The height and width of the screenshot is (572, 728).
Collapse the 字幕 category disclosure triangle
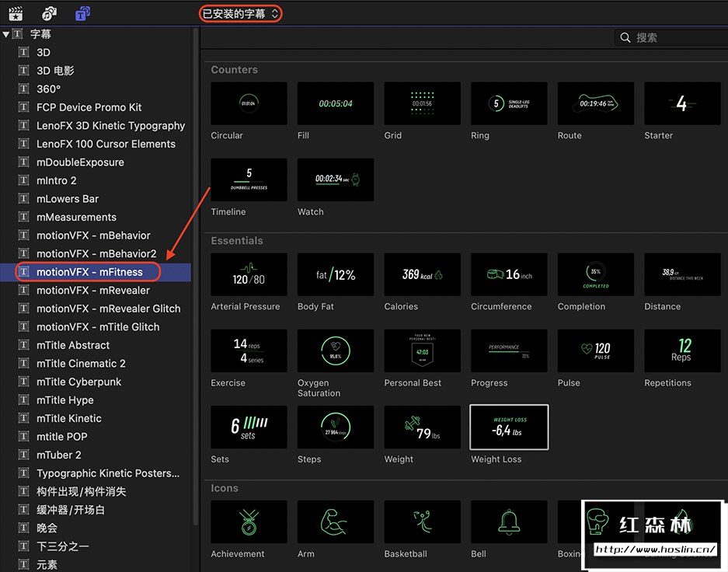[x=6, y=34]
